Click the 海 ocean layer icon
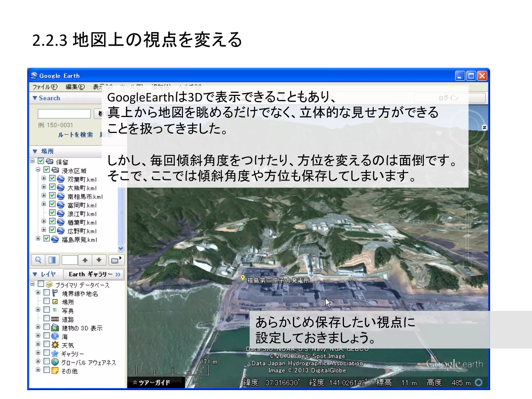This screenshot has width=532, height=399. pyautogui.click(x=55, y=336)
